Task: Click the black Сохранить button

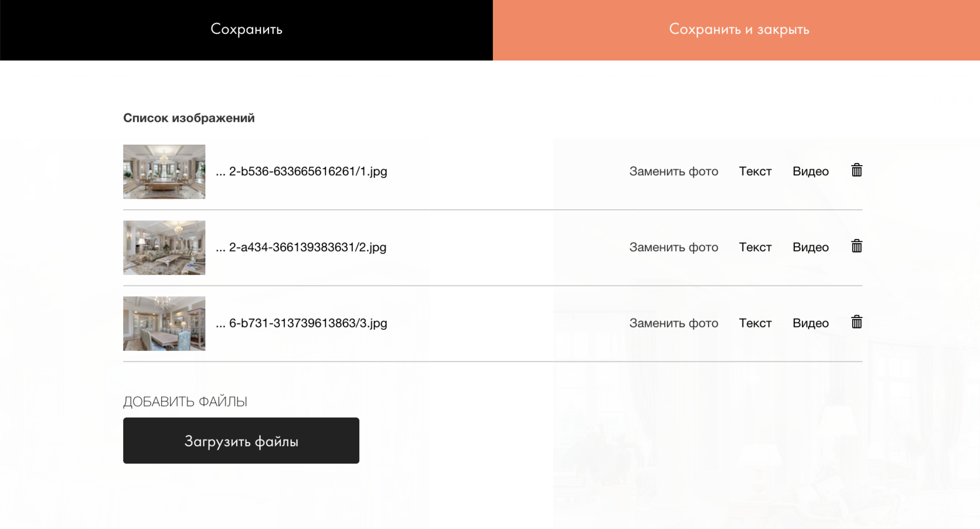Action: [x=246, y=29]
